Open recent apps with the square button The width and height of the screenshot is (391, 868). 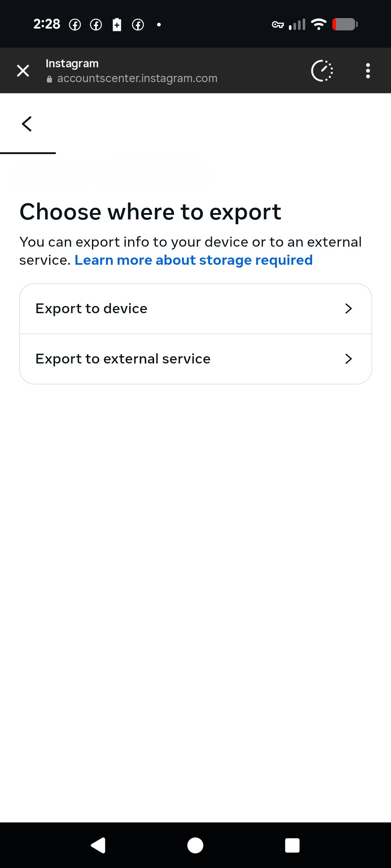coord(292,845)
